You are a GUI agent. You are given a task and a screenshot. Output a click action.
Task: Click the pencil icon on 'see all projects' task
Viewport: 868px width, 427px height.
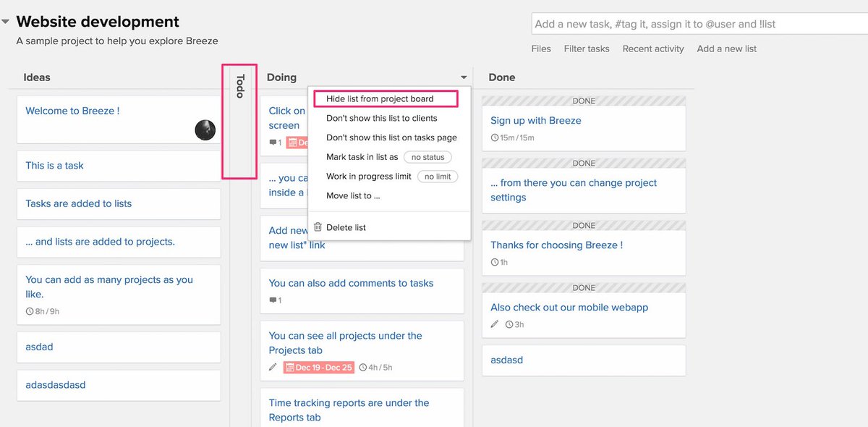[273, 368]
